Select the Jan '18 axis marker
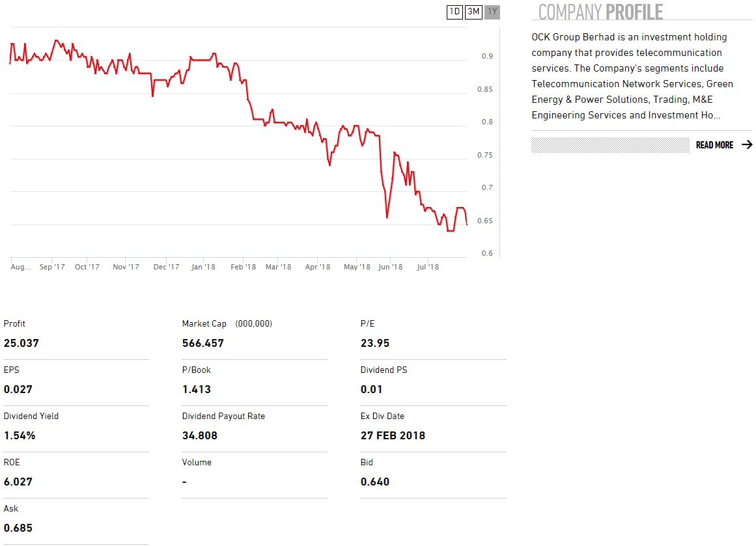756x546 pixels. click(x=203, y=267)
